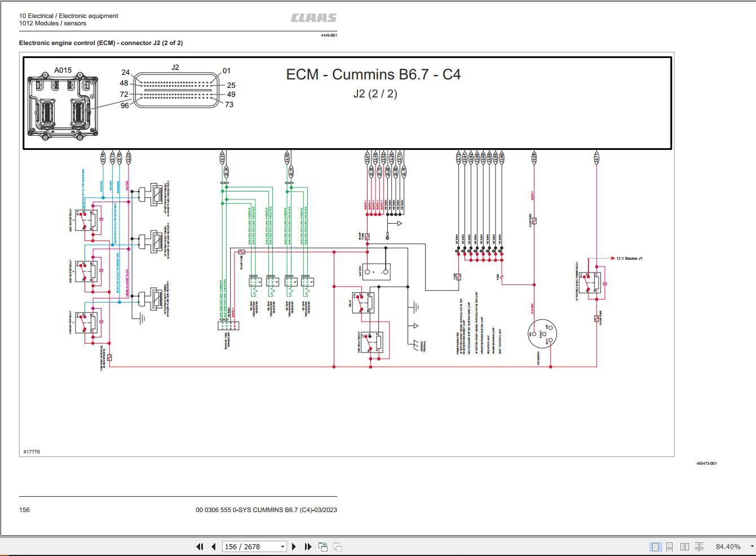The image size is (756, 556).
Task: Click the CLAAS logo in page header
Action: click(x=313, y=19)
